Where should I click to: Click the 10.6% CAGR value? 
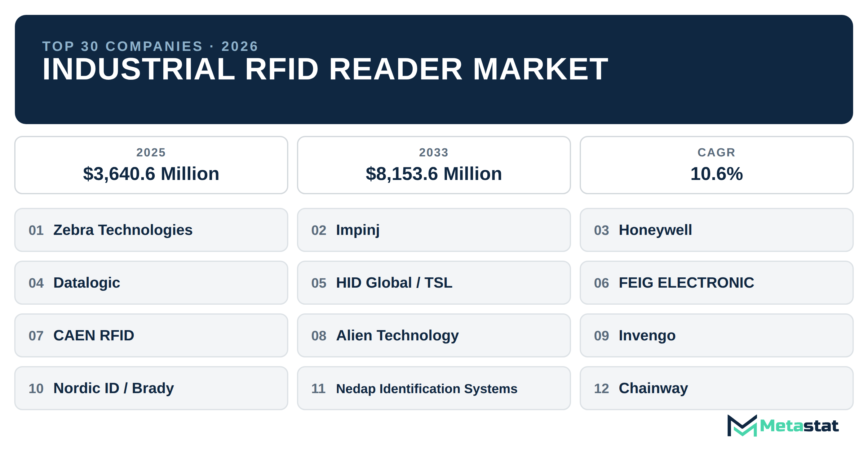pyautogui.click(x=716, y=174)
